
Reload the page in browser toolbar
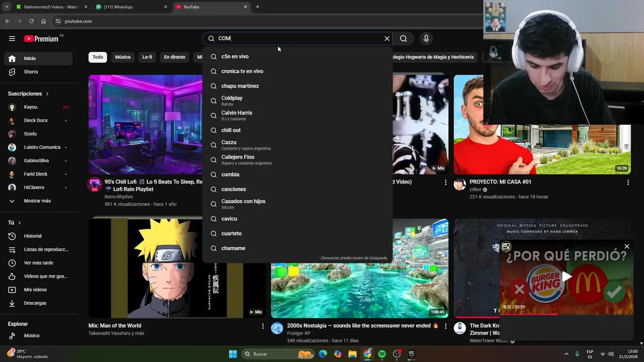point(31,21)
